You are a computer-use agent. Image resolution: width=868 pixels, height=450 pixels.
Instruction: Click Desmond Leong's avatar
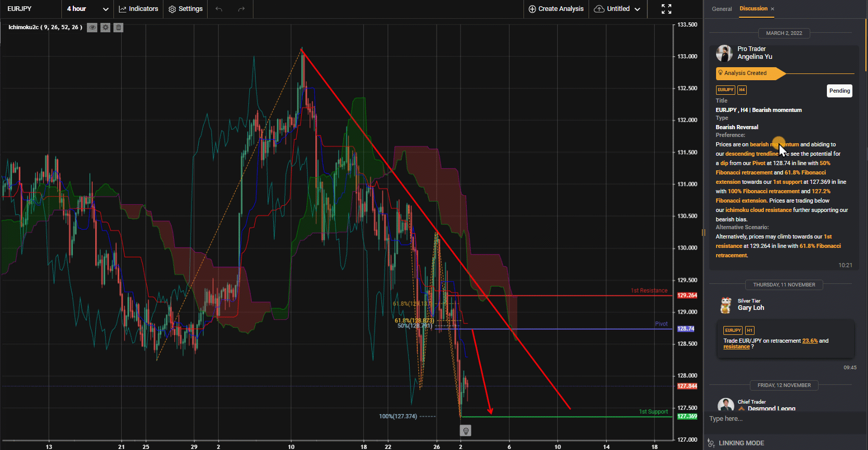[726, 405]
